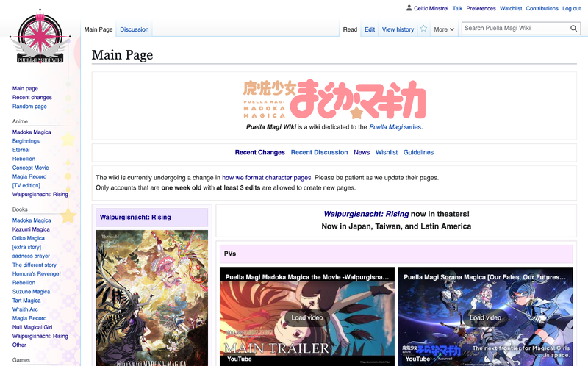Select the Read tab
The image size is (588, 366).
tap(350, 29)
